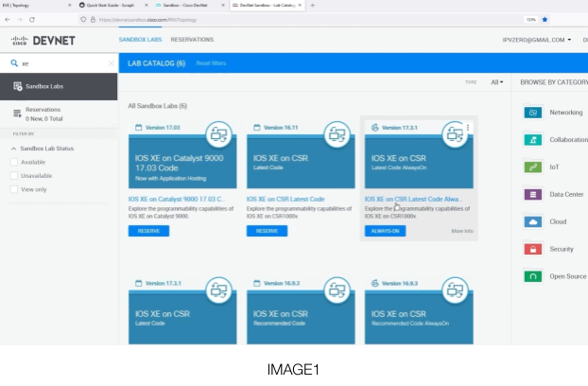The height and width of the screenshot is (386, 588).
Task: Select the Networking category label
Action: pyautogui.click(x=566, y=113)
